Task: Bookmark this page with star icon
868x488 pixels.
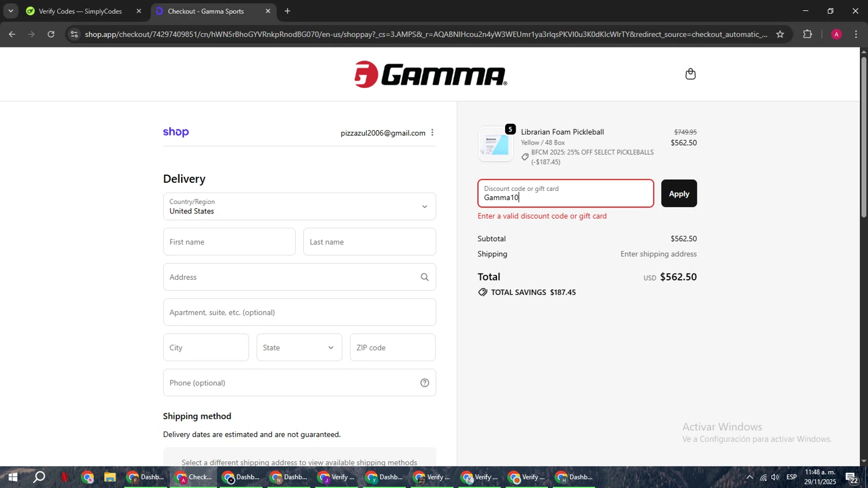Action: click(780, 34)
